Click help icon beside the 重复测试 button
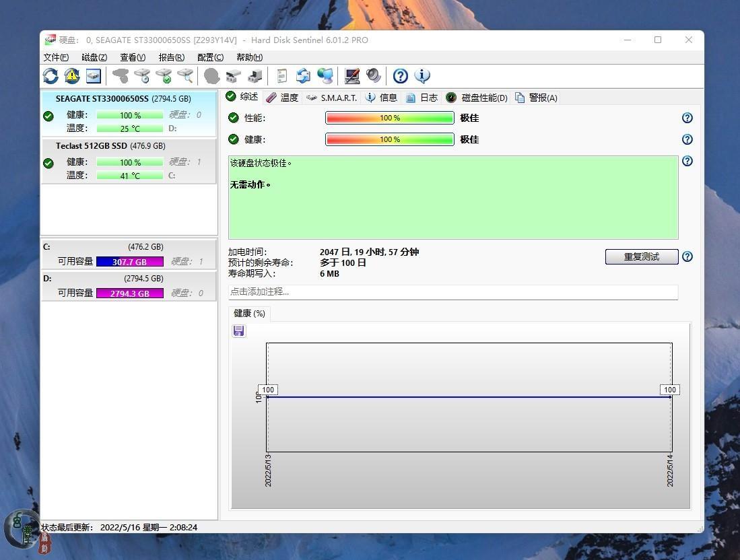 tap(687, 256)
